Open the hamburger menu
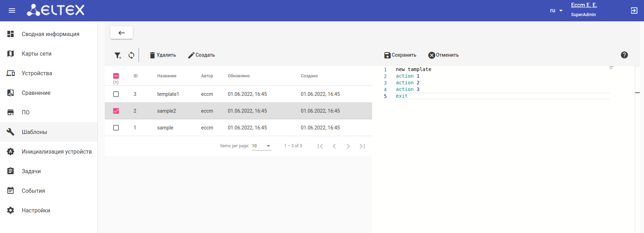Screen dimensions: 644x233 tap(12, 10)
